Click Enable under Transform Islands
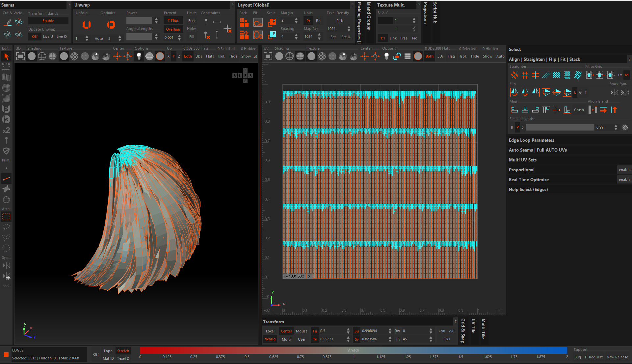The height and width of the screenshot is (364, 632). click(48, 21)
